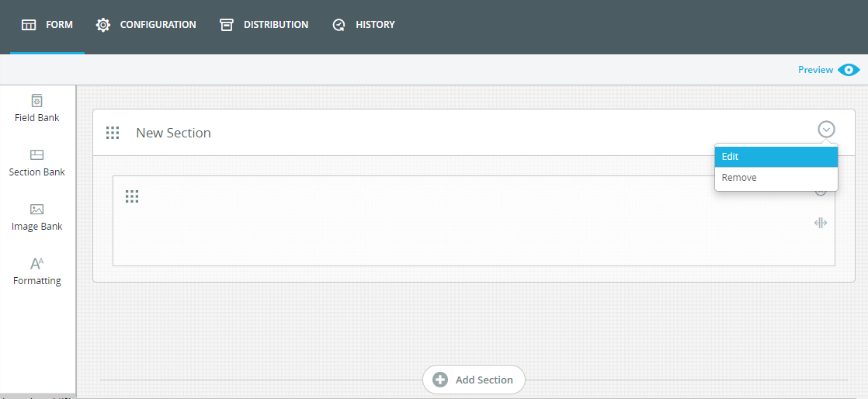Click the gear icon beside CONFIGURATION
Viewport: 868px width, 399px height.
[x=103, y=25]
